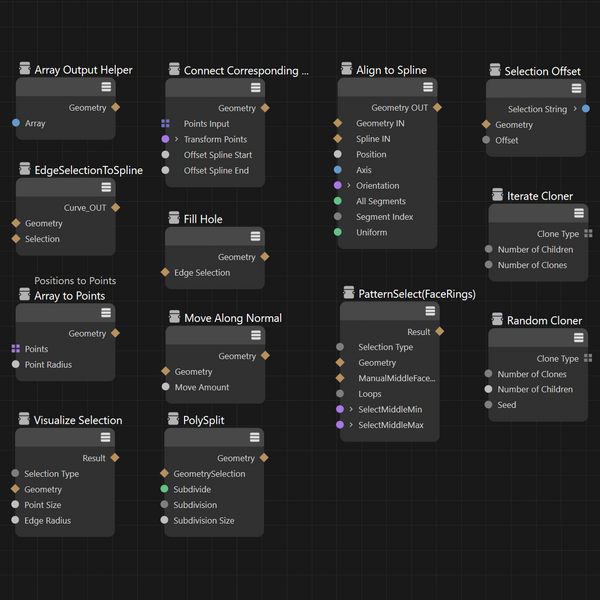This screenshot has width=600, height=600.
Task: Open the Array to Points node menu
Action: tap(106, 313)
